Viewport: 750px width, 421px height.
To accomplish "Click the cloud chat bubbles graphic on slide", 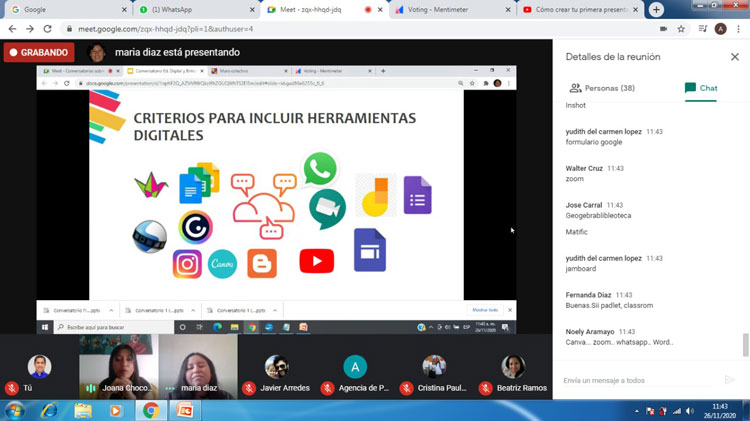I will (x=264, y=206).
